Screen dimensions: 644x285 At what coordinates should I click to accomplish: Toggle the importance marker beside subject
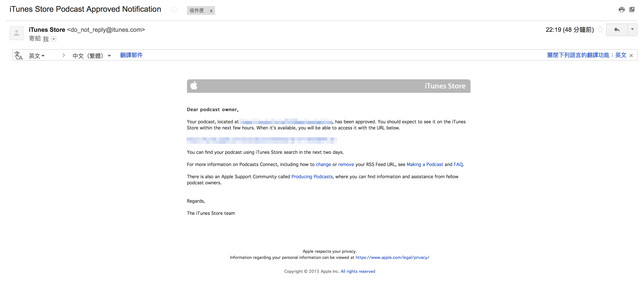pyautogui.click(x=174, y=10)
